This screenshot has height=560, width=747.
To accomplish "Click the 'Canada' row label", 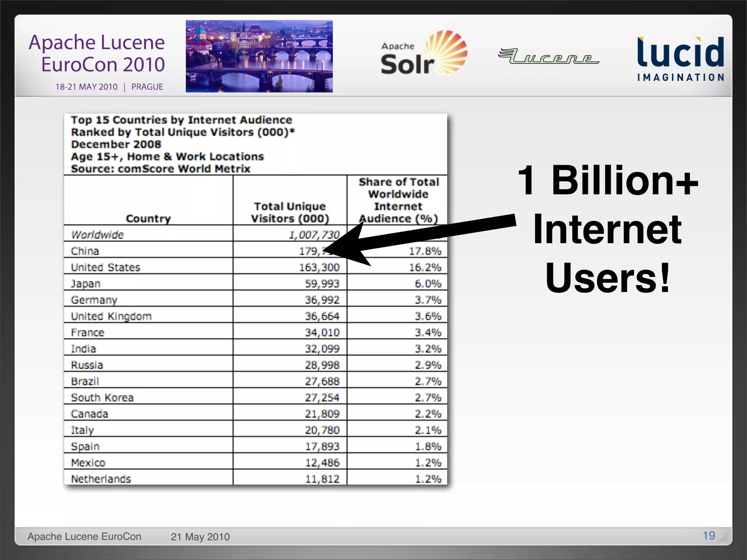I will point(89,414).
